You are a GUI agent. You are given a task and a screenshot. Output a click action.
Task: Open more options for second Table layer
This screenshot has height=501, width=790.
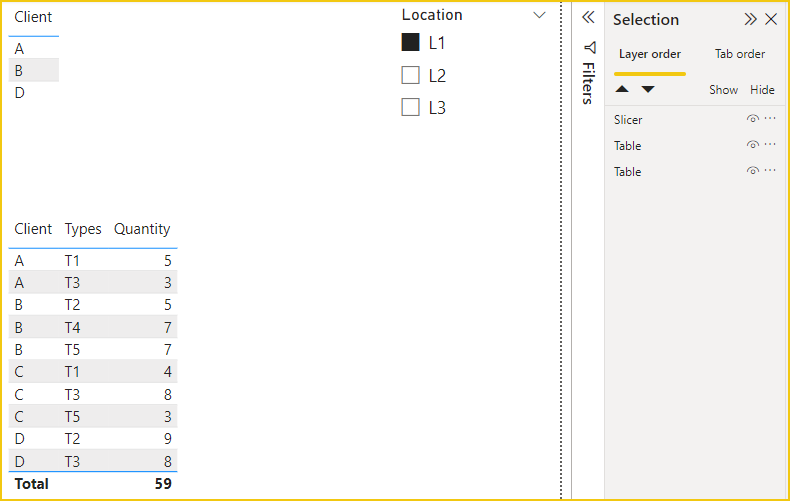point(770,170)
